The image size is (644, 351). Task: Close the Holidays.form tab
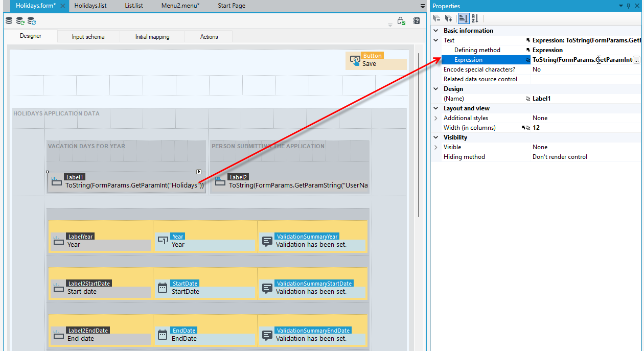(x=62, y=6)
